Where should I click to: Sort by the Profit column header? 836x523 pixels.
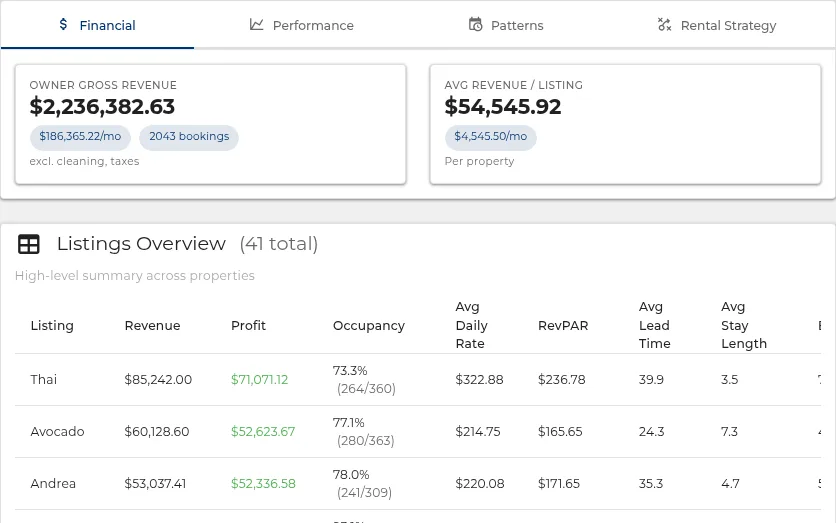click(x=248, y=326)
